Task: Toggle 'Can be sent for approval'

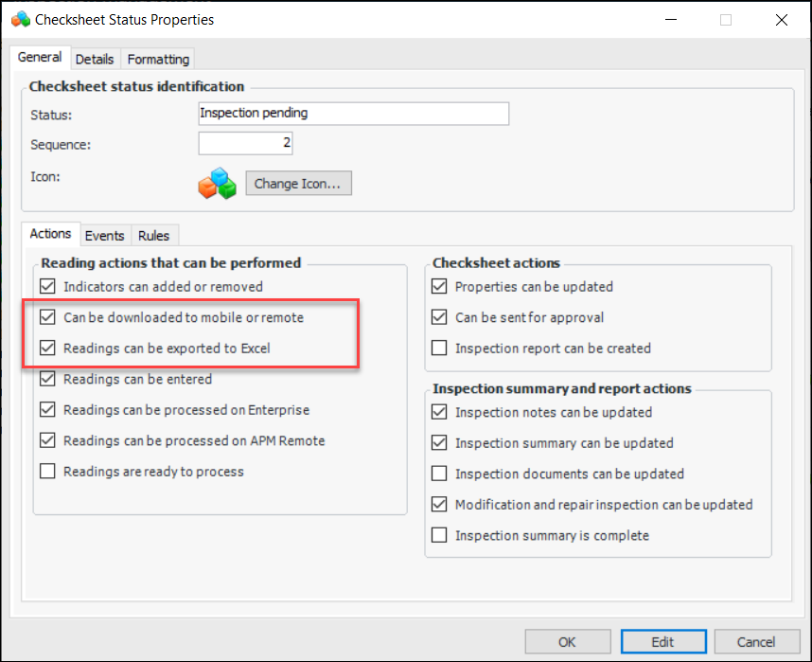Action: [x=439, y=317]
